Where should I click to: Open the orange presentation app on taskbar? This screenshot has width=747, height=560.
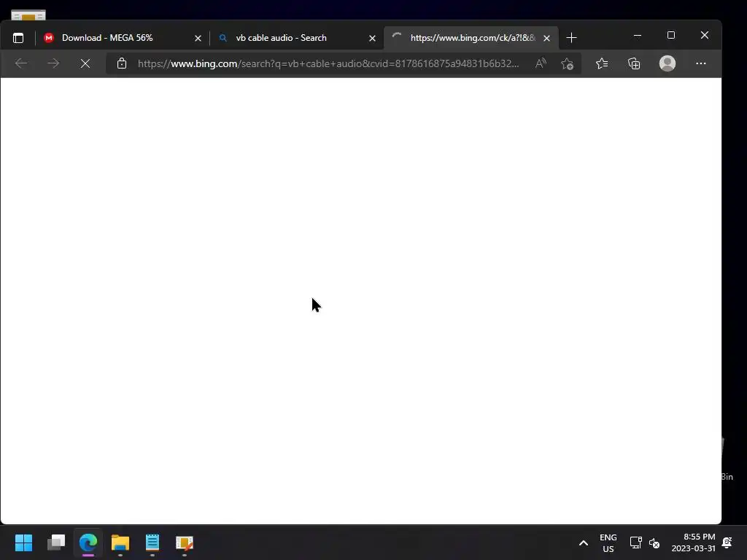coord(185,542)
